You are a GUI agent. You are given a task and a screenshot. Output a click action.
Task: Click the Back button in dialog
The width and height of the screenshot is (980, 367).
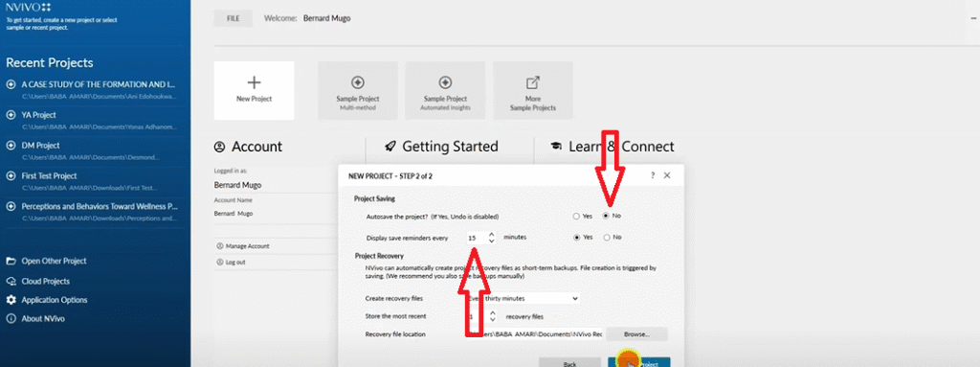pos(569,362)
